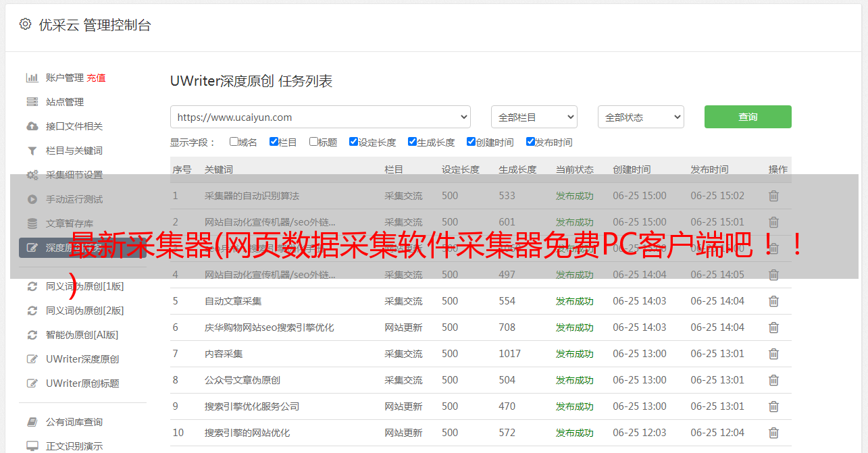Image resolution: width=868 pixels, height=453 pixels.
Task: Expand the 全部栏目 dropdown
Action: pyautogui.click(x=534, y=117)
